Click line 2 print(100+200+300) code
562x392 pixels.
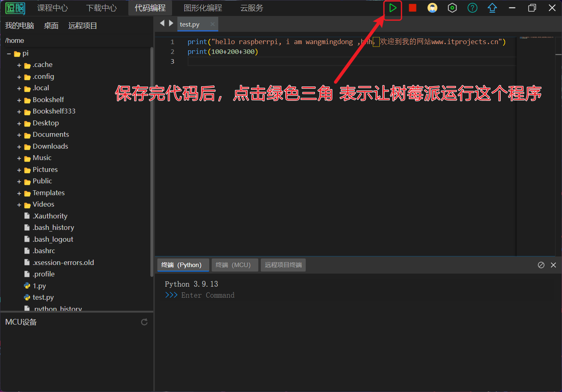223,52
